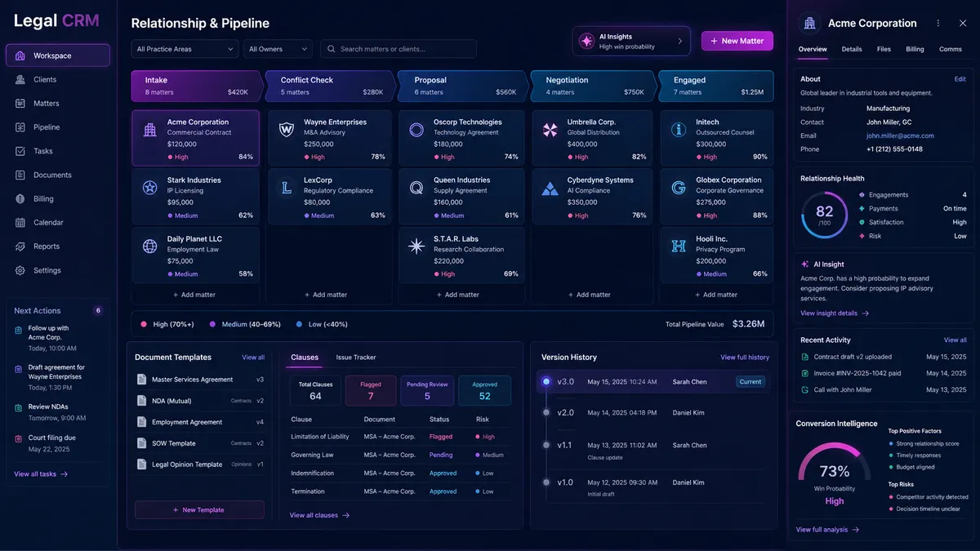The width and height of the screenshot is (980, 551).
Task: Click the Stark Industries star icon
Action: 150,188
